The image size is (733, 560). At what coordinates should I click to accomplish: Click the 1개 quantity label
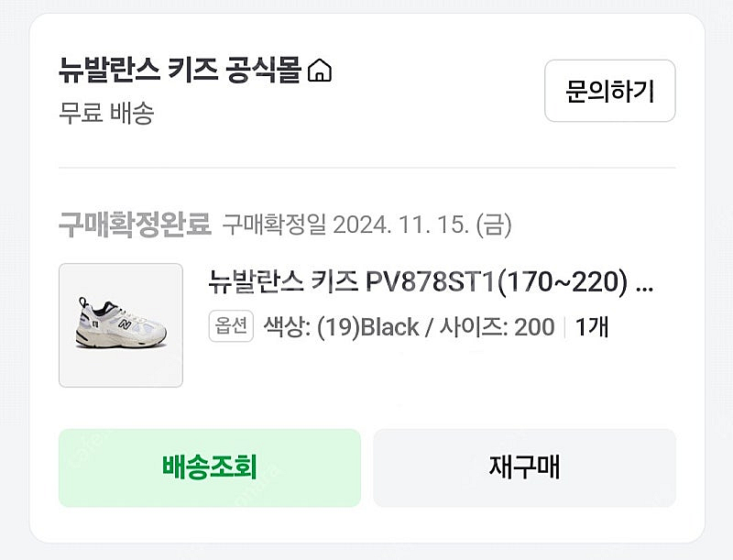[x=592, y=327]
